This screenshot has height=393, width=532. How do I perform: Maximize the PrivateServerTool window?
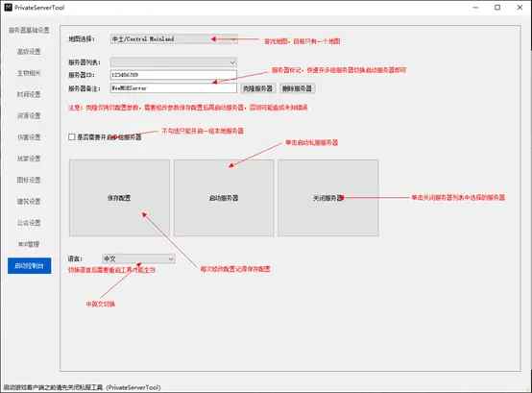pyautogui.click(x=497, y=7)
